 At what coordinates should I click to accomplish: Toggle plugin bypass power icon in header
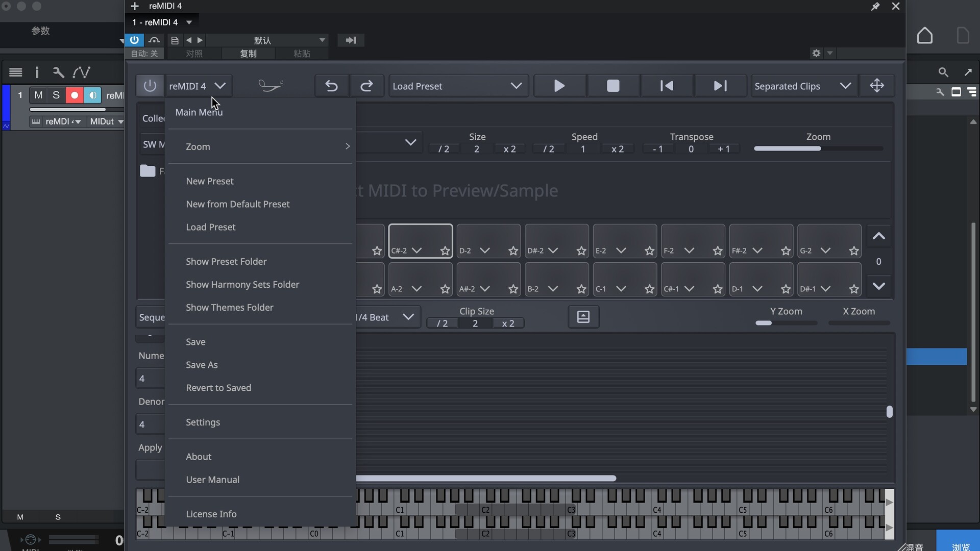(134, 40)
